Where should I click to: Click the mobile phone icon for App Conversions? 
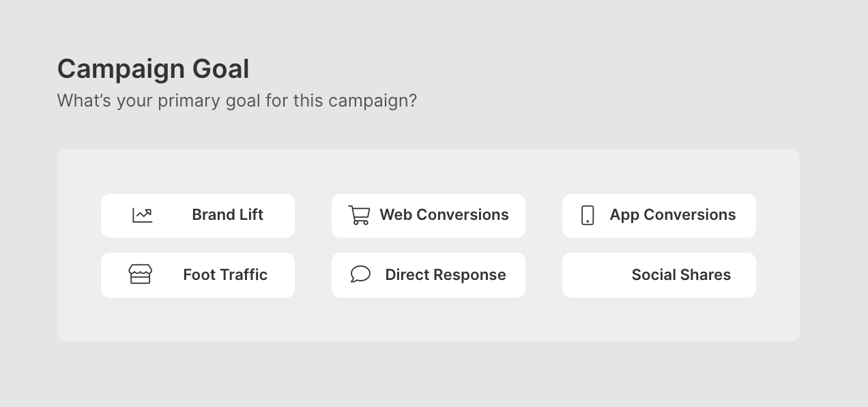point(588,215)
